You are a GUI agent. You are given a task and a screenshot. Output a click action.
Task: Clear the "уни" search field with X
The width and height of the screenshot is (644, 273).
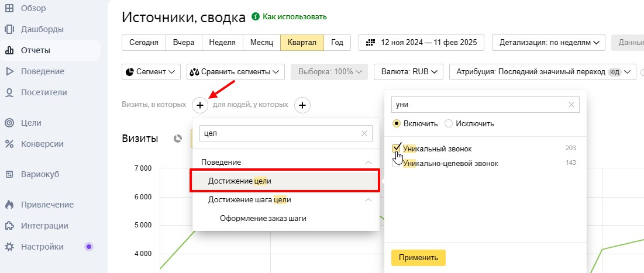571,105
